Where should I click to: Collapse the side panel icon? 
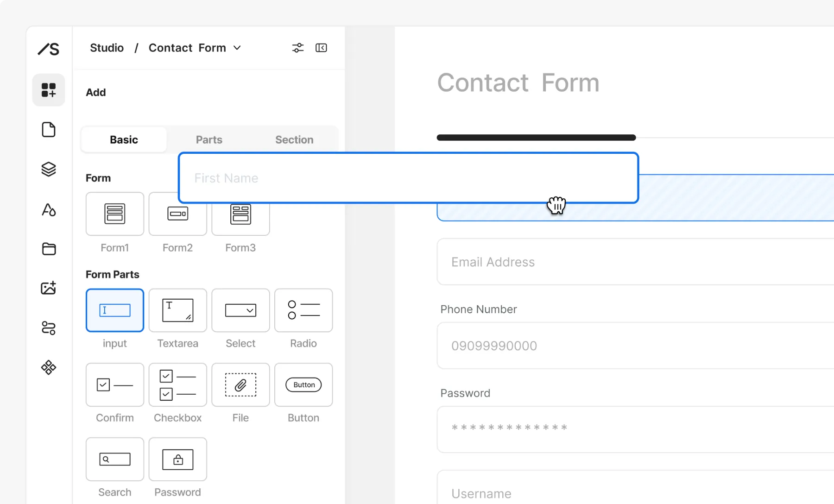321,48
